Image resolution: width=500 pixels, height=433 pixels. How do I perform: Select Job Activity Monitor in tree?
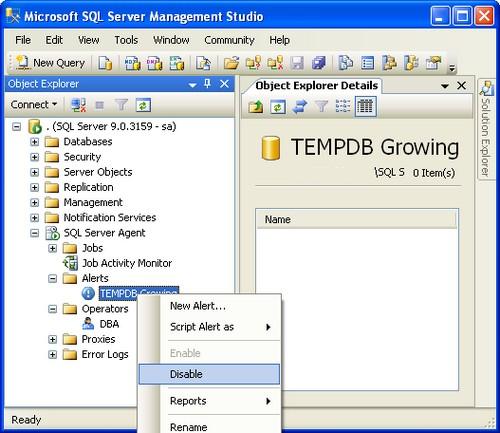pos(127,263)
